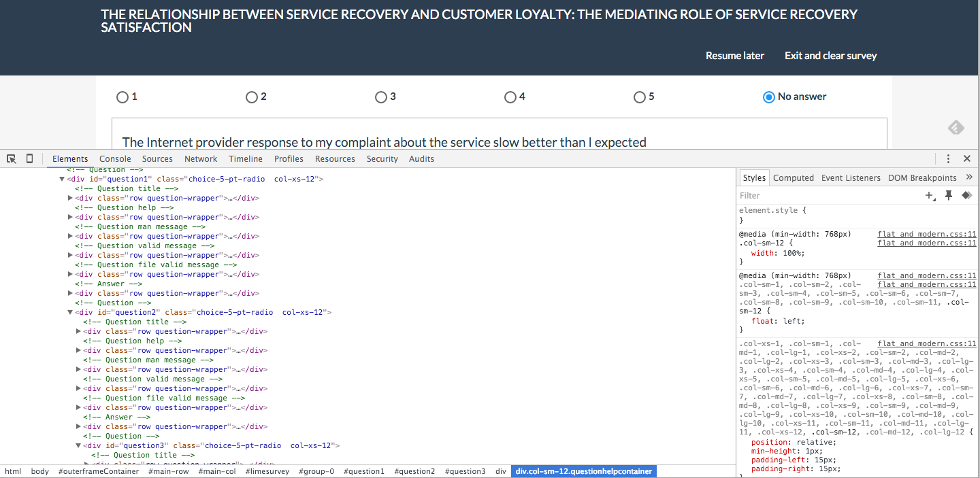The height and width of the screenshot is (478, 980).
Task: Click the edit pencil badge beside survey
Action: [955, 127]
